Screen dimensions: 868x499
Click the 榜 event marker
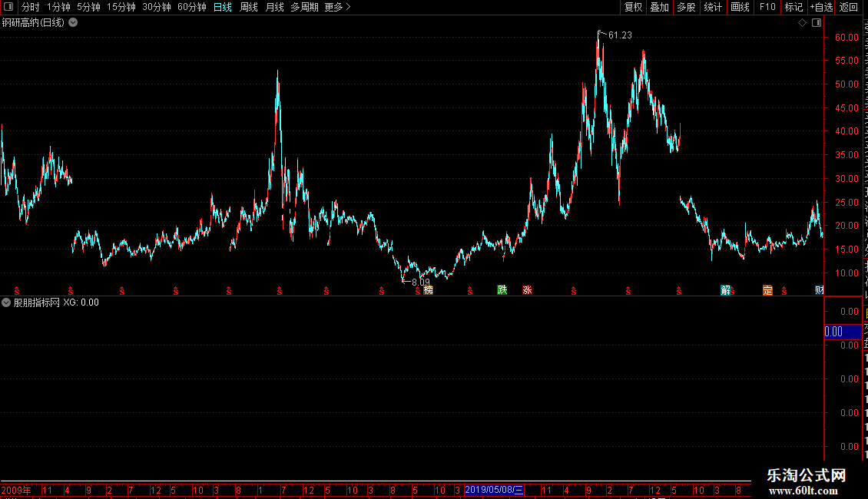428,290
